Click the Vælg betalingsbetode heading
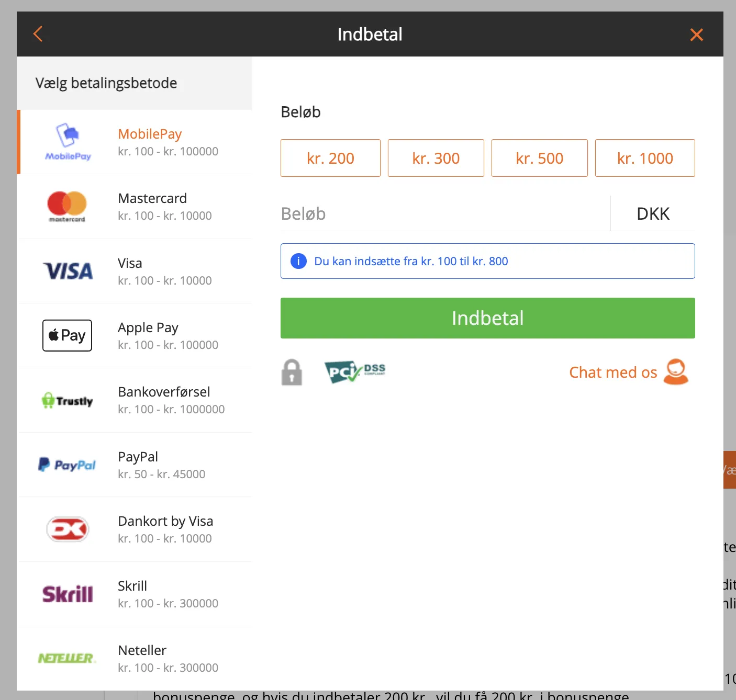 [106, 83]
